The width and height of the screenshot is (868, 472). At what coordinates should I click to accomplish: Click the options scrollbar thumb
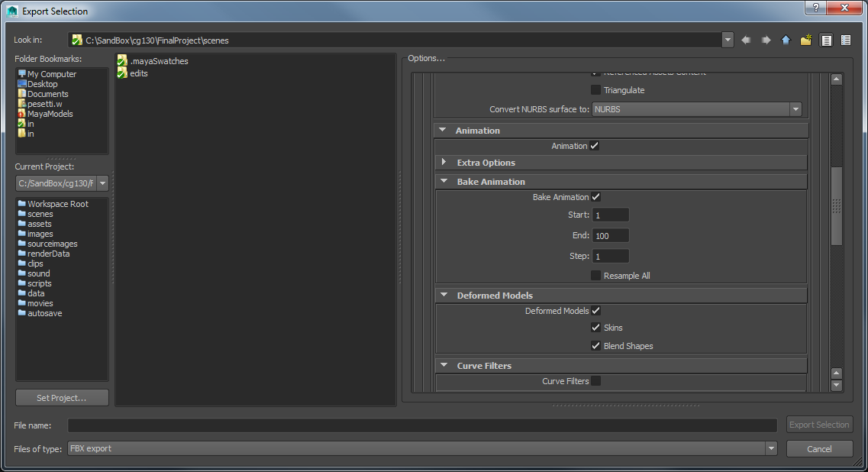click(x=837, y=206)
